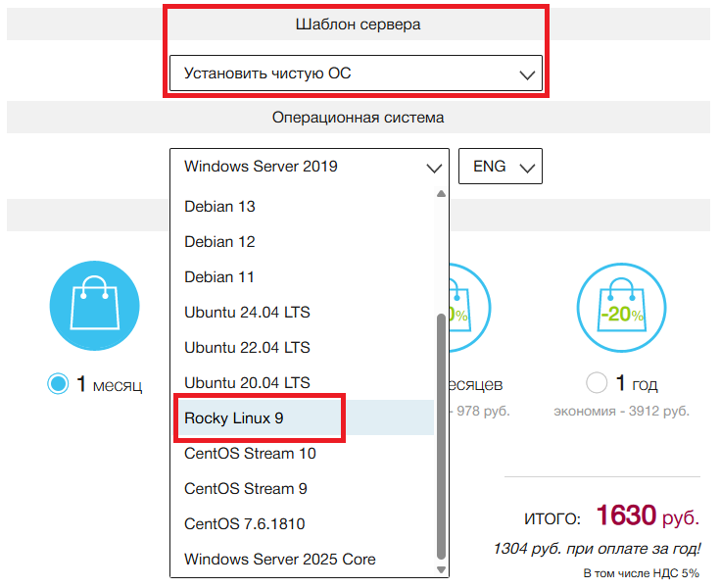Pick CentOS 7.6.1810 from the list
This screenshot has width=720, height=588.
click(302, 523)
